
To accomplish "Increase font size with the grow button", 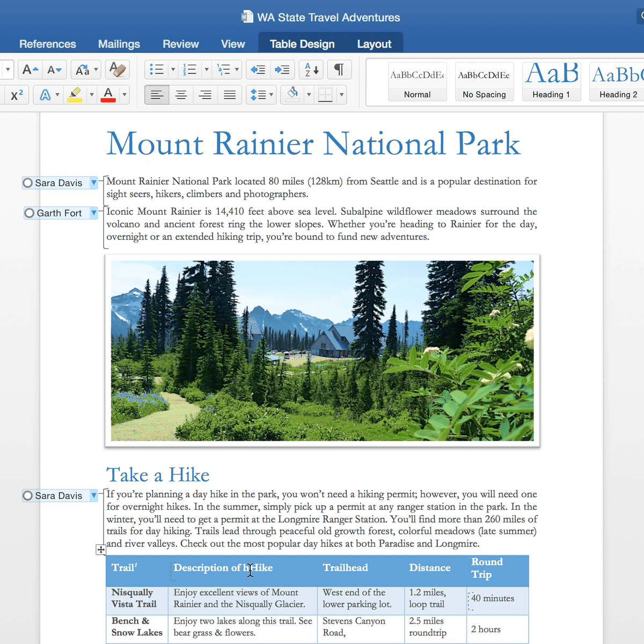I will tap(30, 70).
